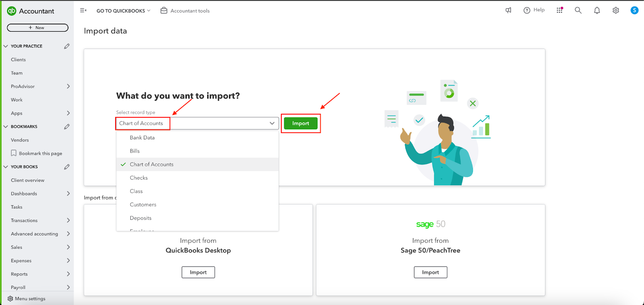Select Bills from the record type list

[198, 151]
